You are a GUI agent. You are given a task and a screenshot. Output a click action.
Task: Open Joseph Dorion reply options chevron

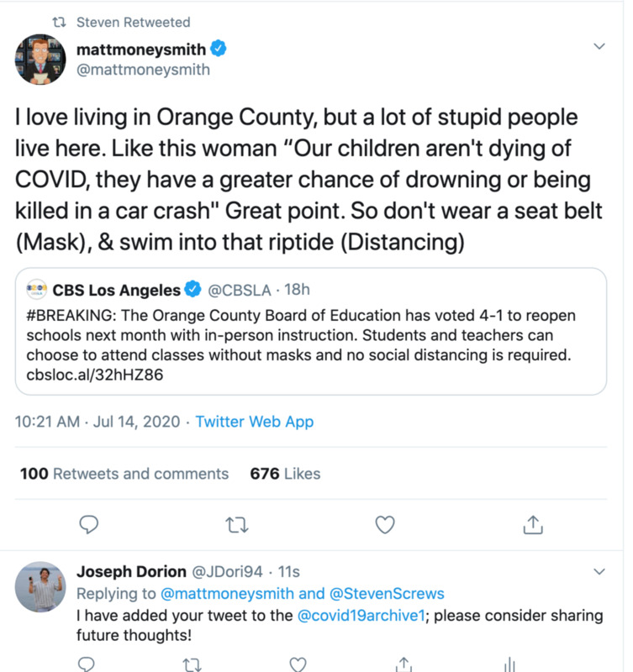point(599,572)
